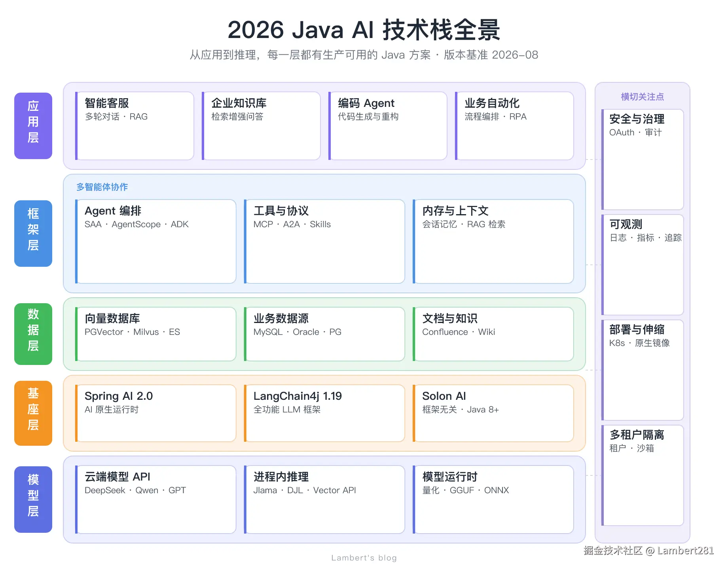Click the 应用层 purple layer label
Screen dimensions: 728x570
tap(33, 126)
